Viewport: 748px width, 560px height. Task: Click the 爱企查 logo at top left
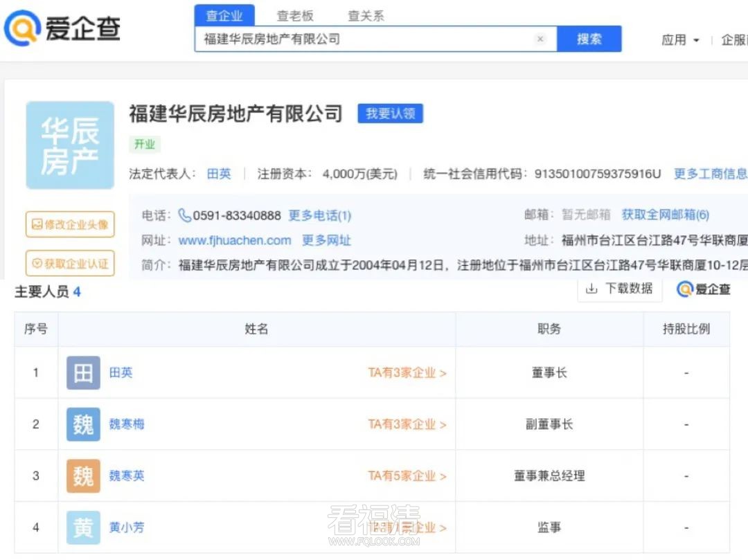[x=62, y=28]
